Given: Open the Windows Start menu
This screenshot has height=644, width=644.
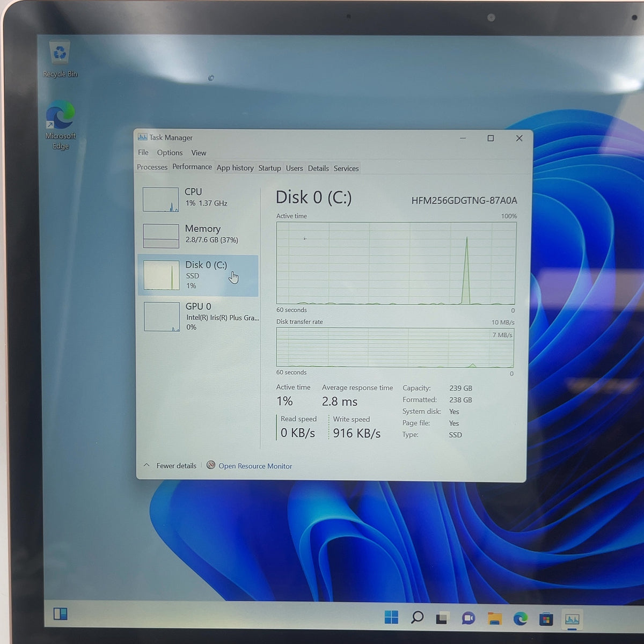Looking at the screenshot, I should point(391,617).
